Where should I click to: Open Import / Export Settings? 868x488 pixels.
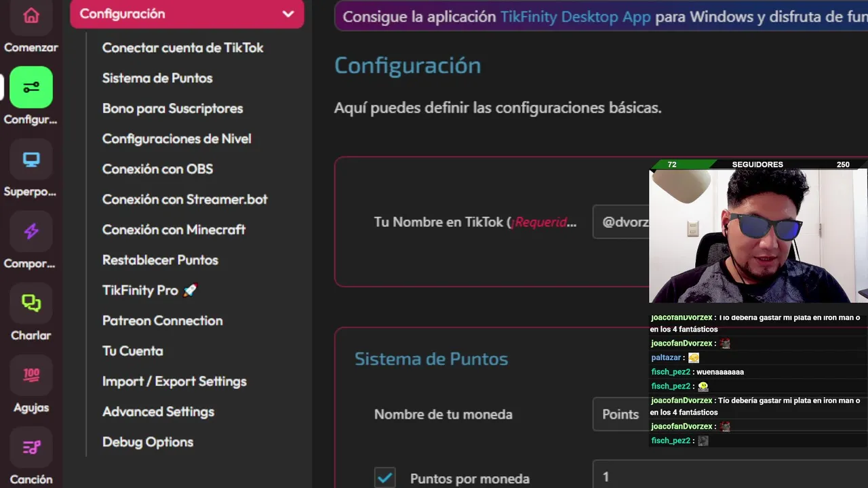point(174,382)
